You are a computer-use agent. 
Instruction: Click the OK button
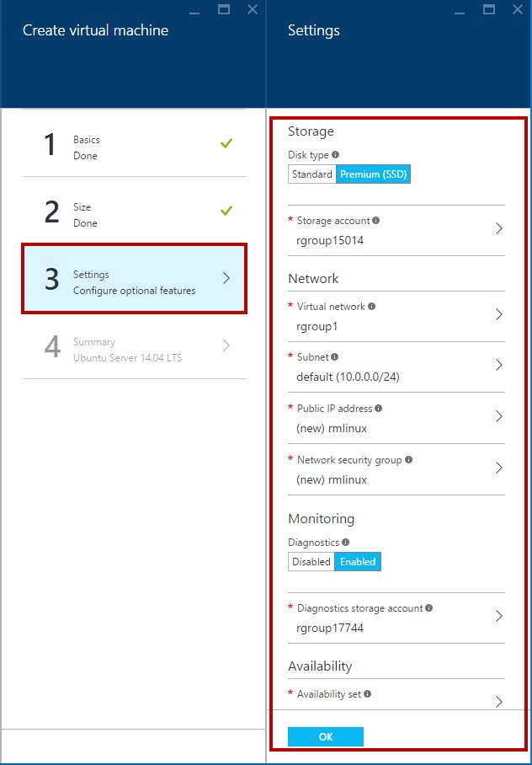pyautogui.click(x=326, y=736)
